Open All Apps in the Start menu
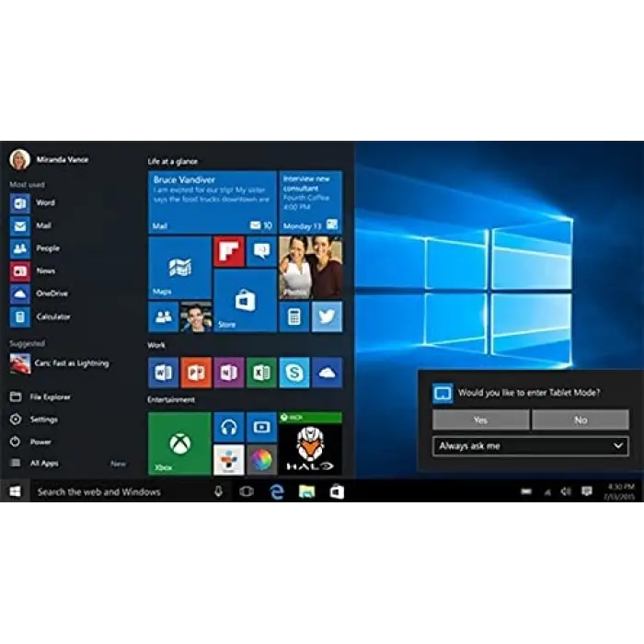 [35, 464]
